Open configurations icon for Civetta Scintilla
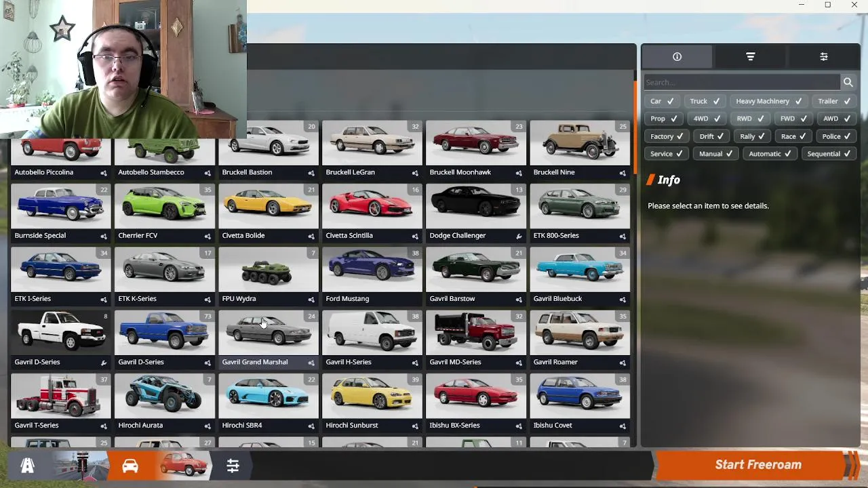The height and width of the screenshot is (488, 868). (415, 236)
